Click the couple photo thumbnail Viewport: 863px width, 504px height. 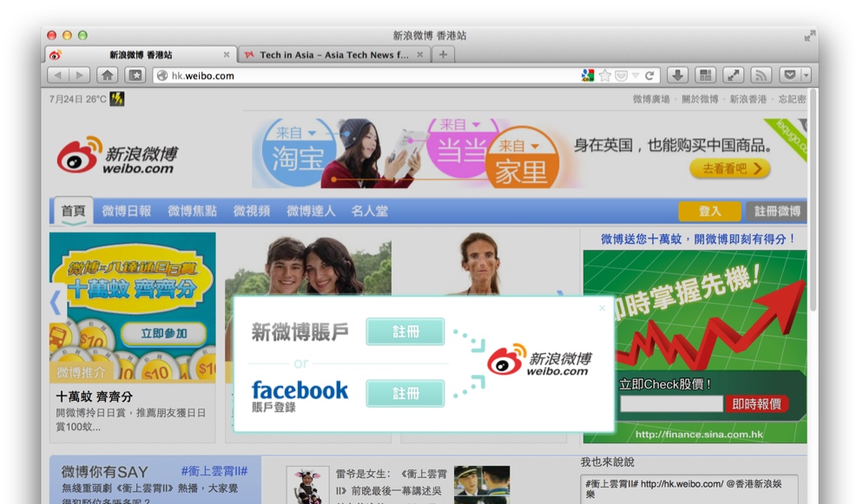click(308, 266)
